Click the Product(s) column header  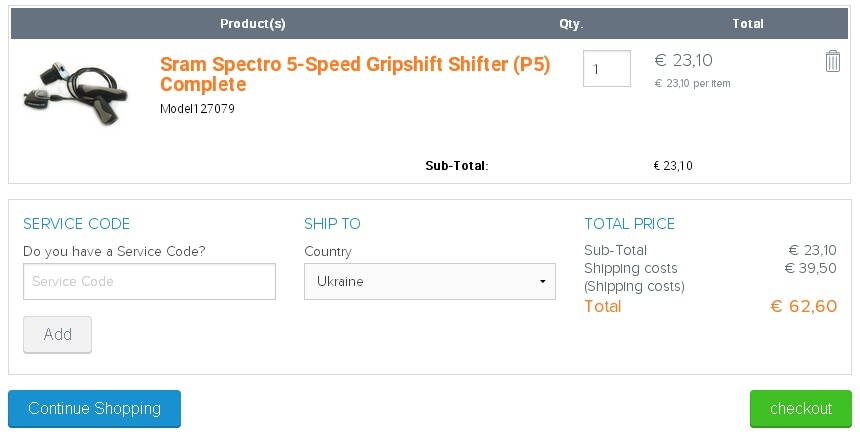pos(252,23)
